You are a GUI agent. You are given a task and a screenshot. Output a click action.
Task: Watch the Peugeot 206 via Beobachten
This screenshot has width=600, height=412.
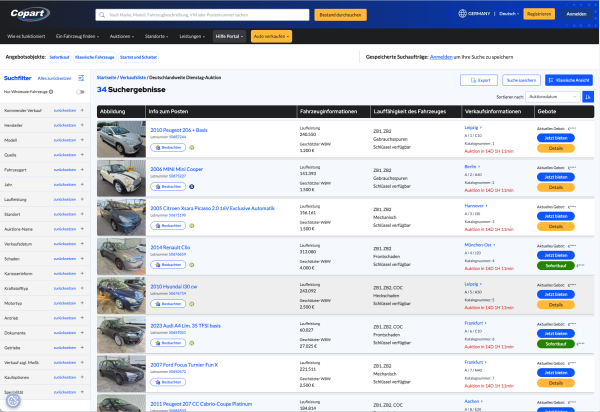168,148
